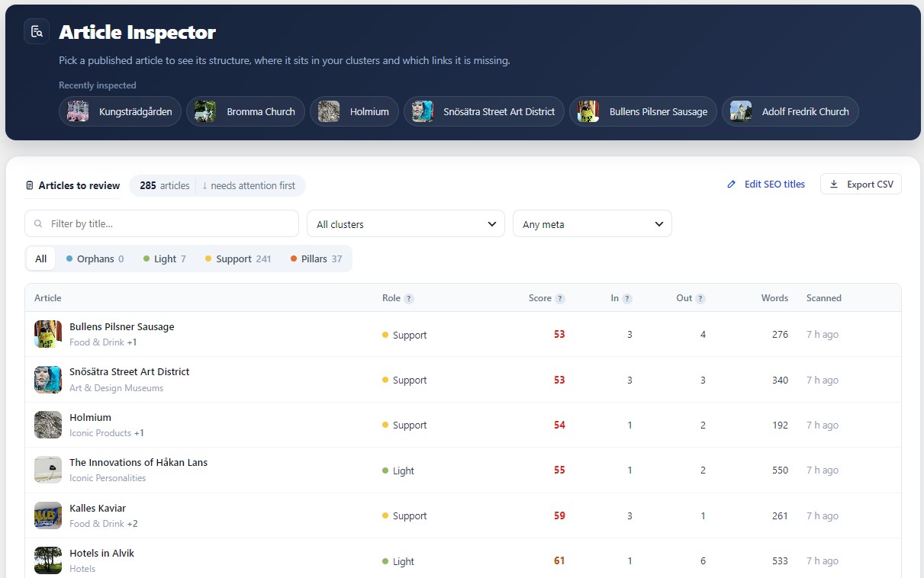Click Edit SEO titles link
Viewport: 924px width, 578px height.
tap(766, 185)
